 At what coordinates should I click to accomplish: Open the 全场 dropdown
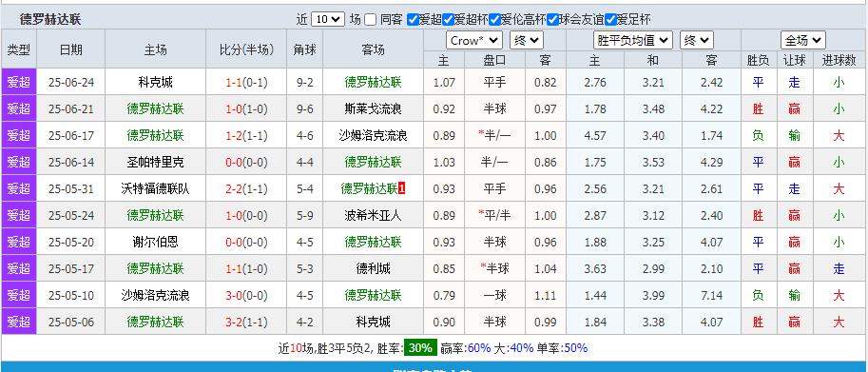[803, 40]
